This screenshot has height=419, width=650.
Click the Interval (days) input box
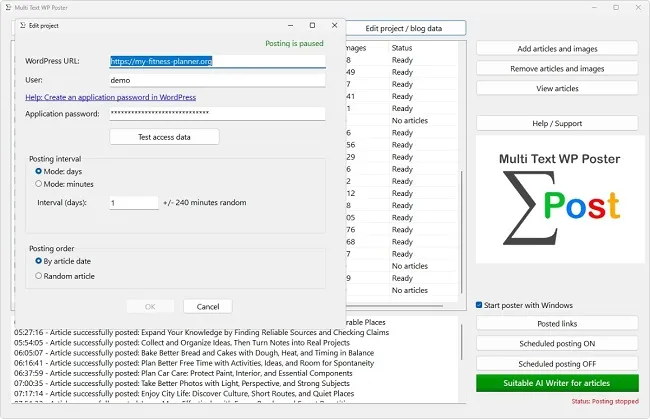pyautogui.click(x=133, y=203)
